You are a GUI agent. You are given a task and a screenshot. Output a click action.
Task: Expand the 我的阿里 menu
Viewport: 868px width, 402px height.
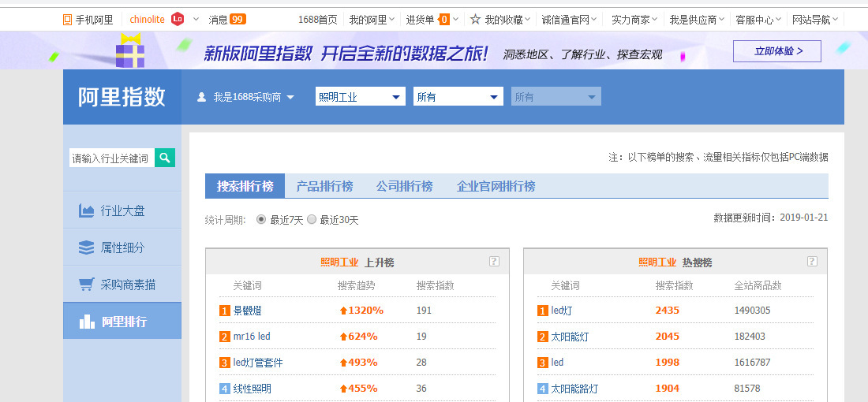tap(372, 20)
